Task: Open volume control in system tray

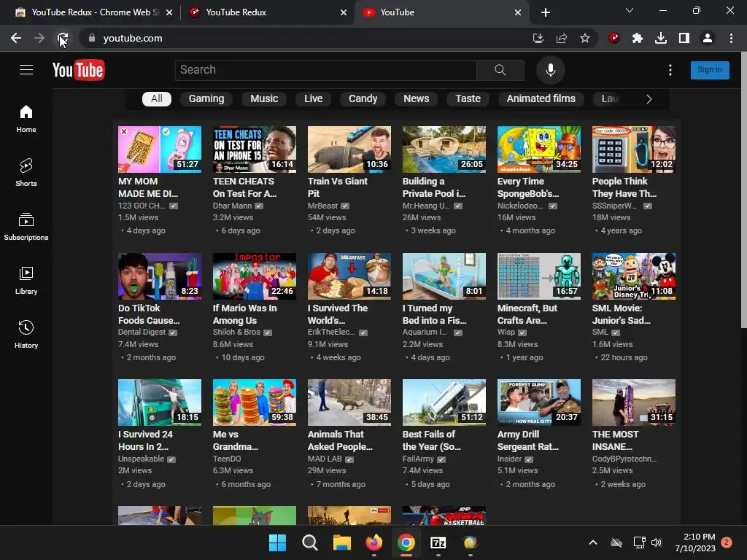Action: point(657,542)
